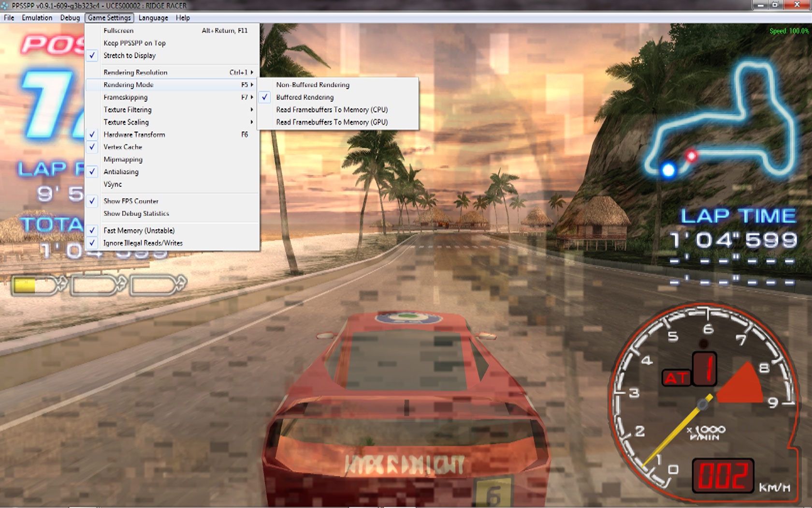This screenshot has height=508, width=812.
Task: Expand the Texture Filtering submenu
Action: click(x=128, y=110)
